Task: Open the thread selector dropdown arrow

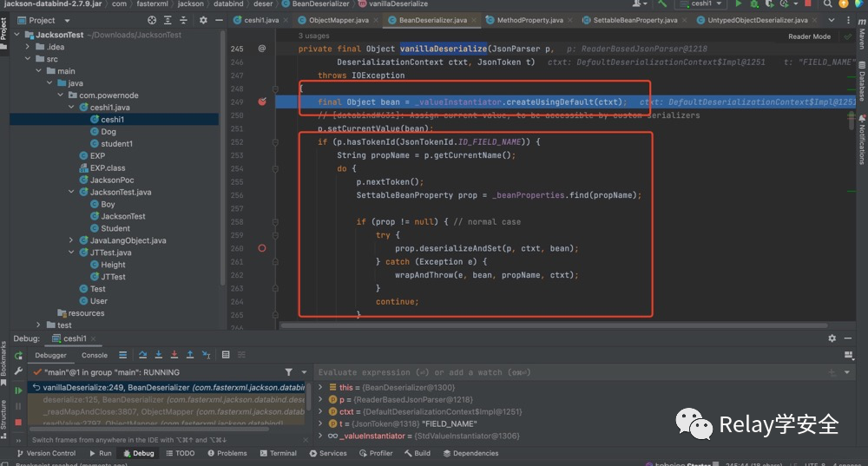Action: click(x=304, y=372)
